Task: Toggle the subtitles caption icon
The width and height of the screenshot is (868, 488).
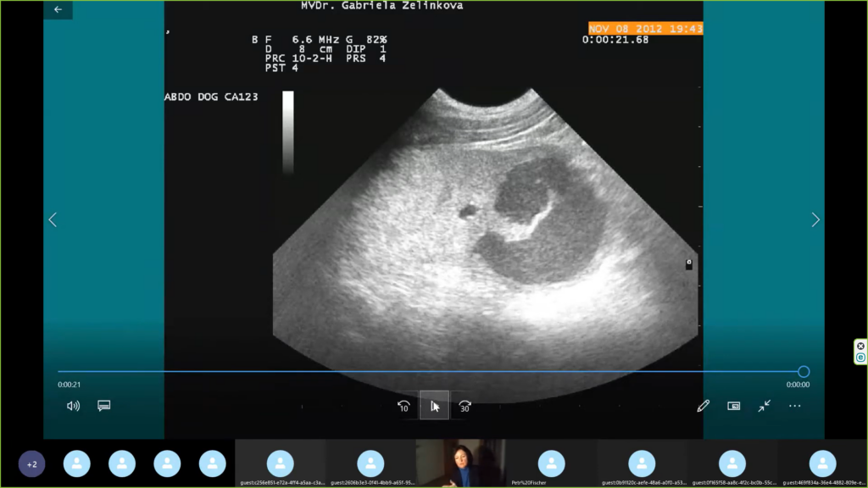Action: point(104,406)
